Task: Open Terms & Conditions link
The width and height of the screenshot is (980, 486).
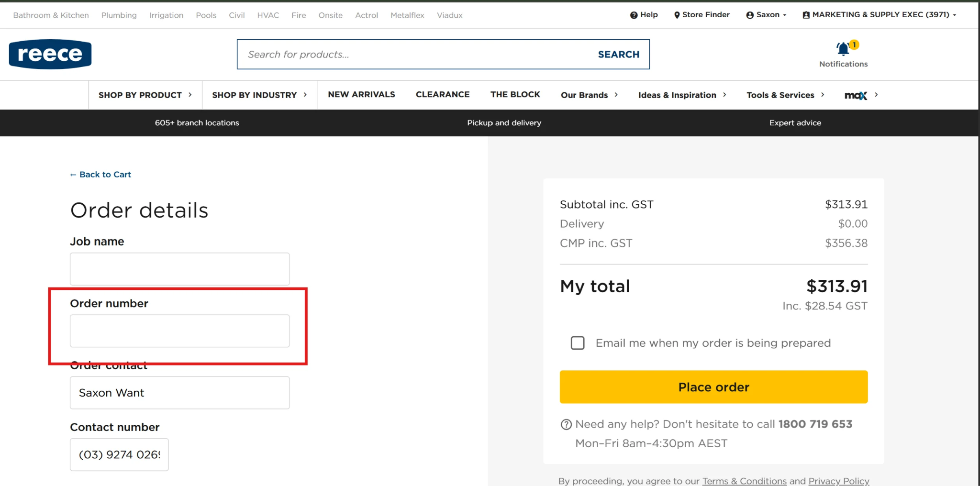Action: click(x=744, y=481)
